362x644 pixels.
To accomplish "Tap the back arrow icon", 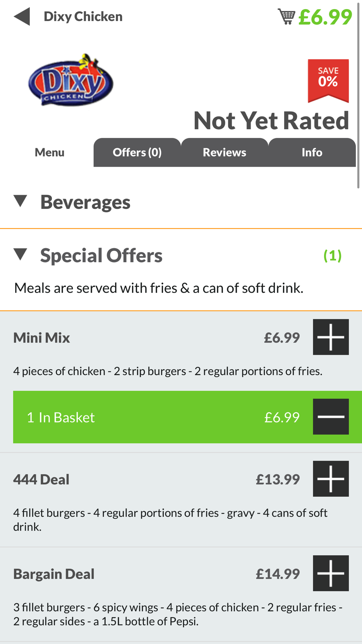I will [x=22, y=17].
